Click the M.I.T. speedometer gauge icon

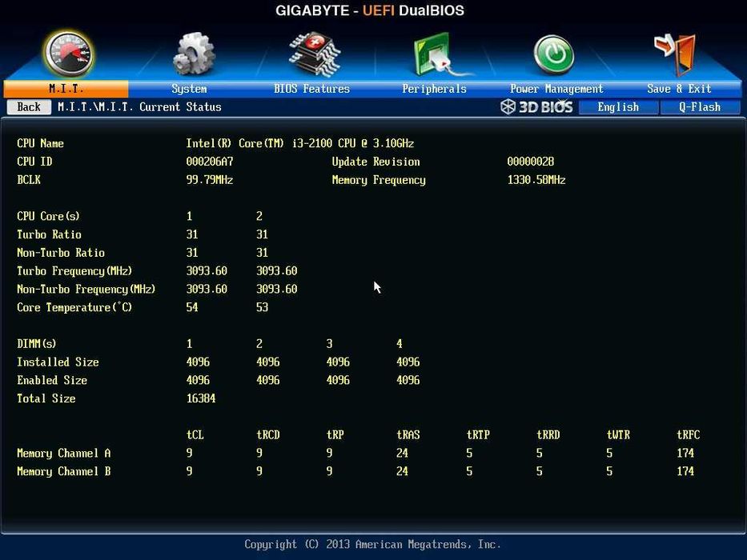pyautogui.click(x=69, y=54)
